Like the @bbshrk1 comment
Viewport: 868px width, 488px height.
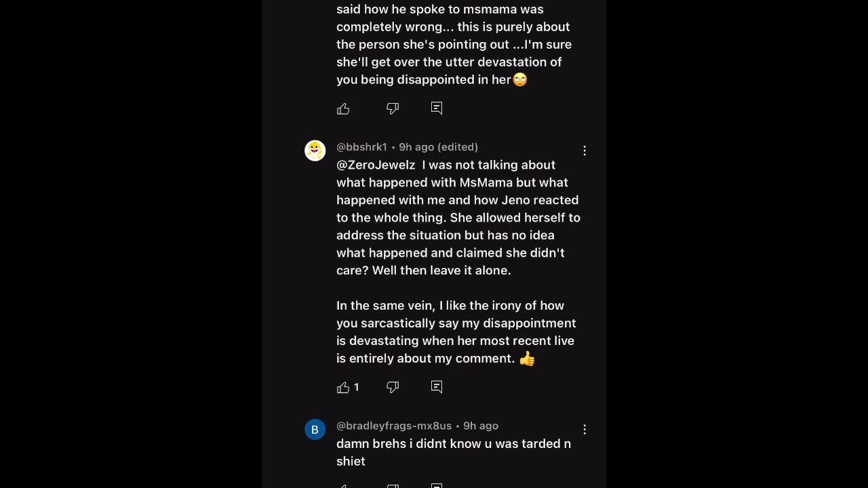[343, 387]
